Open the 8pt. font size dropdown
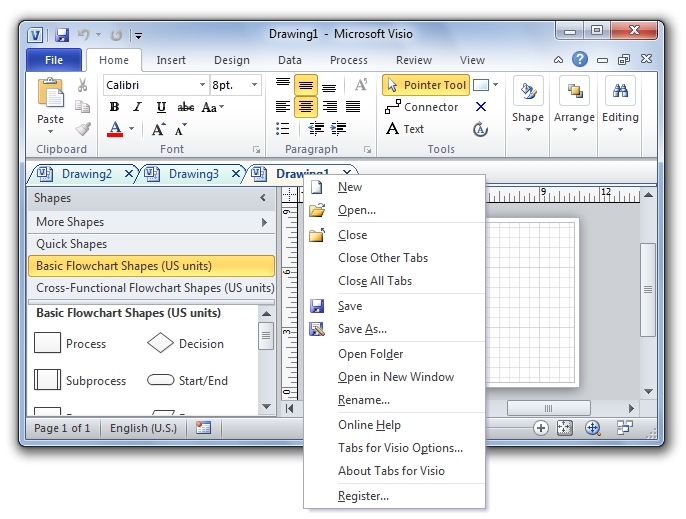 click(254, 84)
